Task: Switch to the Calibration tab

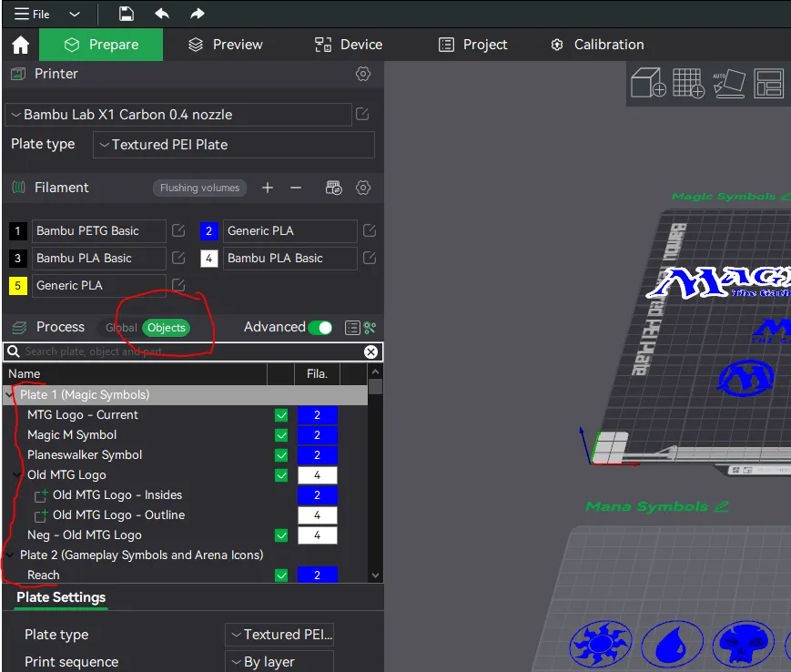Action: click(597, 45)
